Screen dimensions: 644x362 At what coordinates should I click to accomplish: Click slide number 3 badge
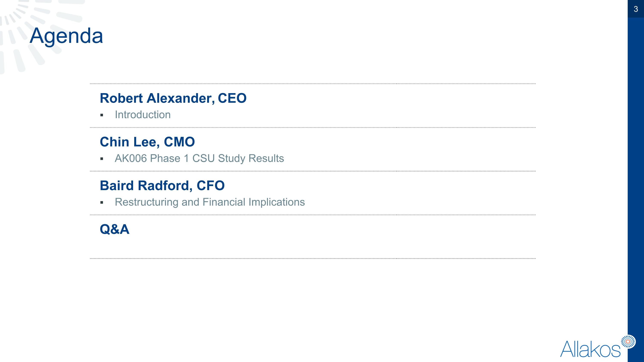tap(636, 9)
